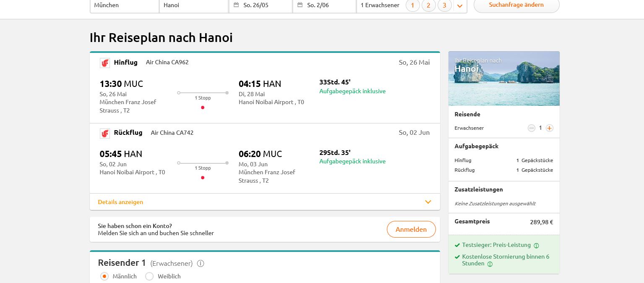Click 1 Stopp label on Hinflug
The height and width of the screenshot is (283, 644).
(203, 98)
